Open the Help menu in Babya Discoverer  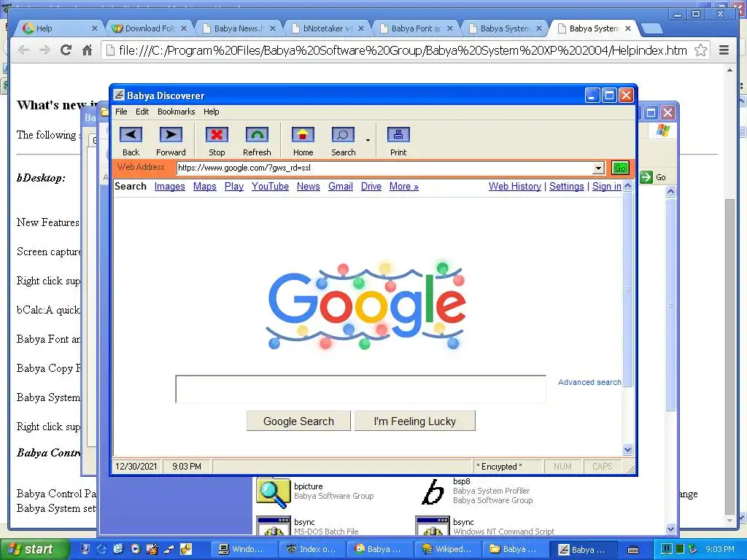point(211,112)
